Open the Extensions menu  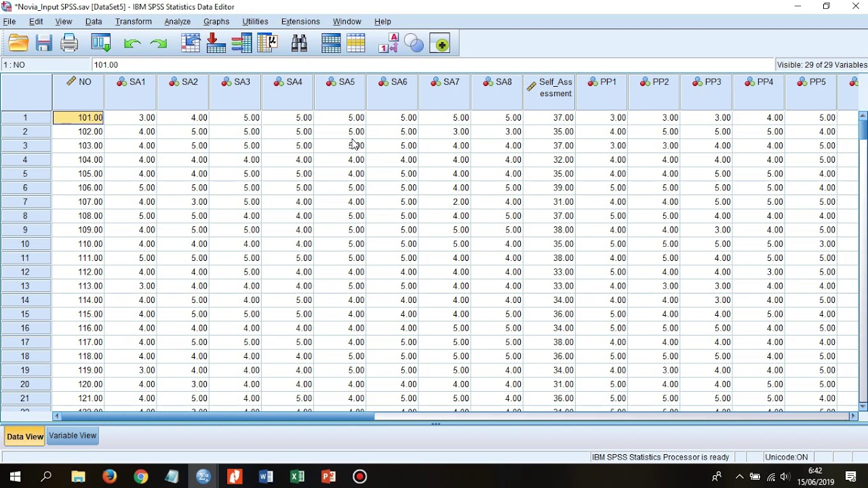[300, 22]
